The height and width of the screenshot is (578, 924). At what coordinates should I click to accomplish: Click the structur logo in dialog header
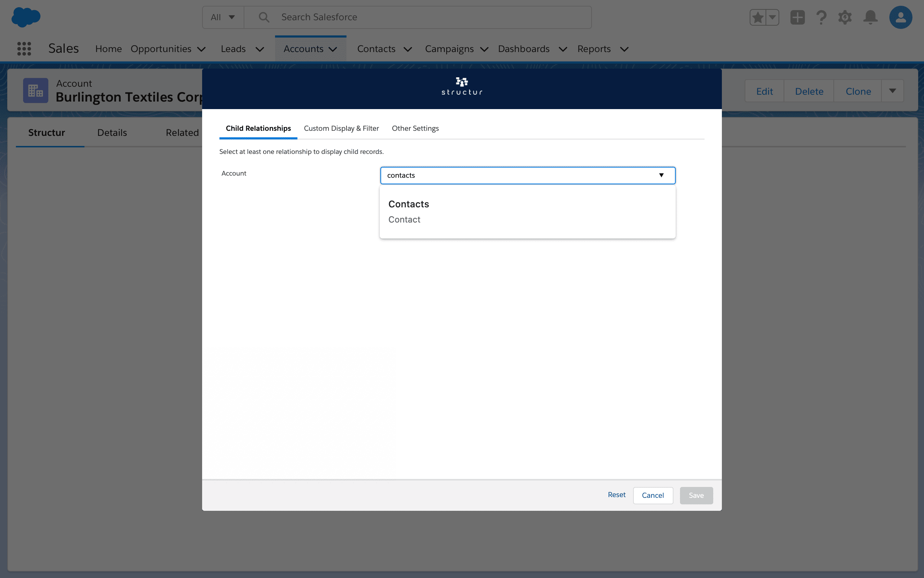(462, 86)
